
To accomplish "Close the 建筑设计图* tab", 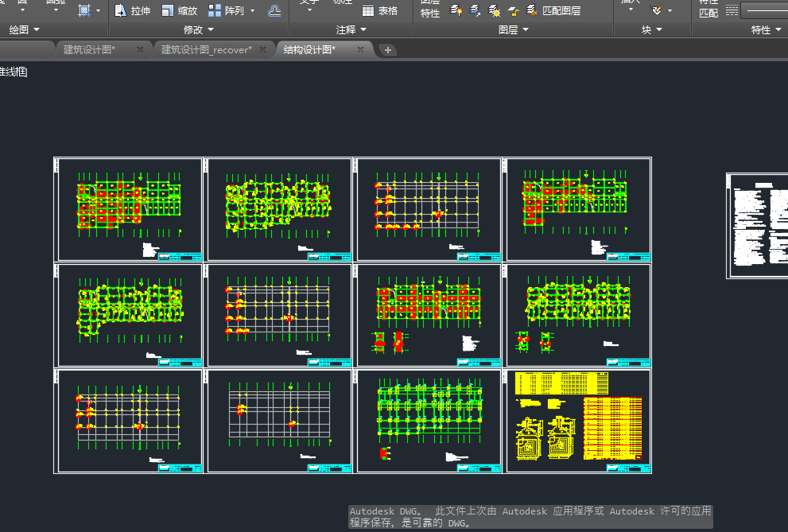I will click(140, 49).
